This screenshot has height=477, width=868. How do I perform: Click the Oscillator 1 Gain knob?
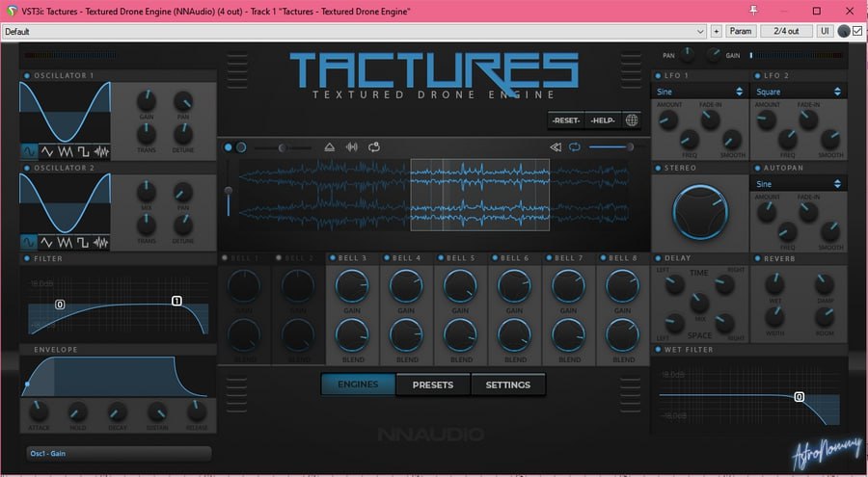[x=147, y=101]
